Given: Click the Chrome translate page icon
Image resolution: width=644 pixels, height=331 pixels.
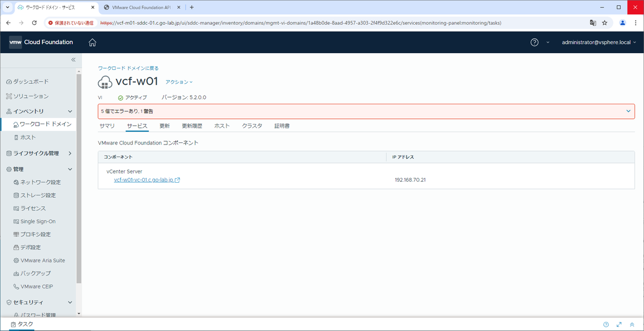Looking at the screenshot, I should click(592, 23).
